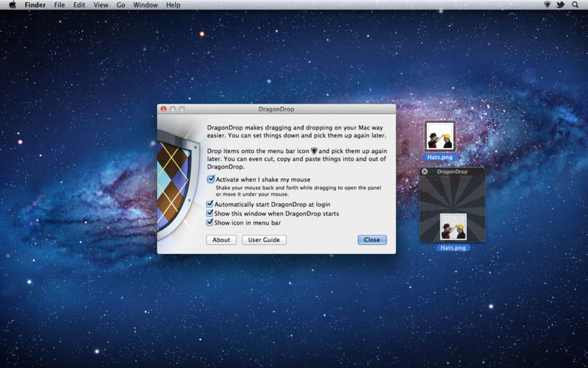
Task: Uncheck Show this window when DragonDrop starts
Action: pos(211,213)
